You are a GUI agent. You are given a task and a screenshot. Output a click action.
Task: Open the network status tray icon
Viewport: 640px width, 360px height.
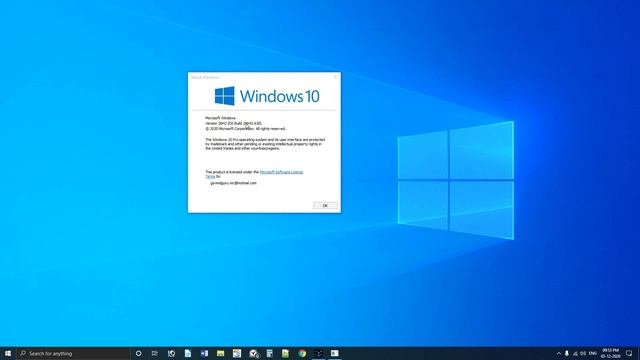[x=575, y=353]
